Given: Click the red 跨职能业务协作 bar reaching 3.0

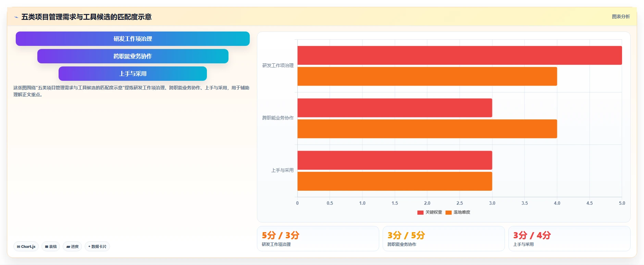Looking at the screenshot, I should pos(395,108).
